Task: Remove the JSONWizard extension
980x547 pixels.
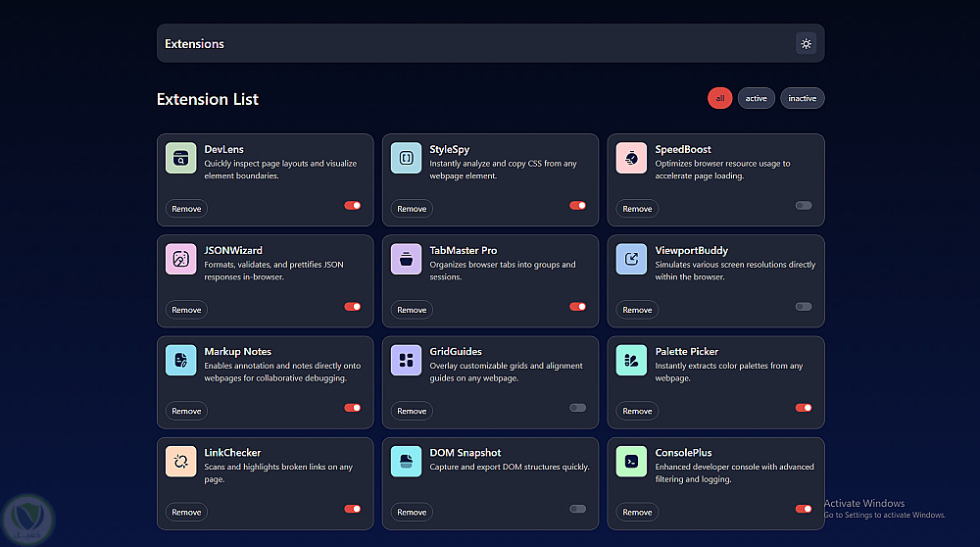Action: click(186, 310)
